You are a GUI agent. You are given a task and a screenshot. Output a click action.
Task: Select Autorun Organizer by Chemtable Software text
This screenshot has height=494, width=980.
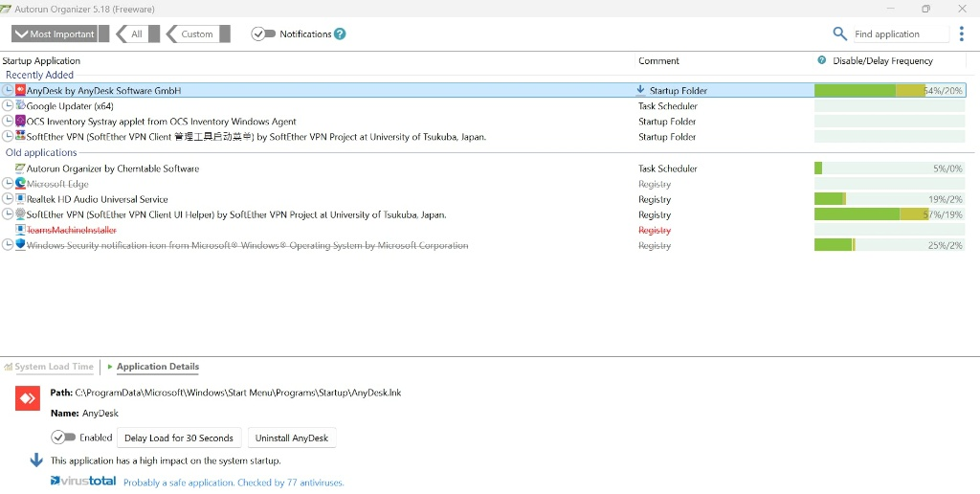pos(113,168)
